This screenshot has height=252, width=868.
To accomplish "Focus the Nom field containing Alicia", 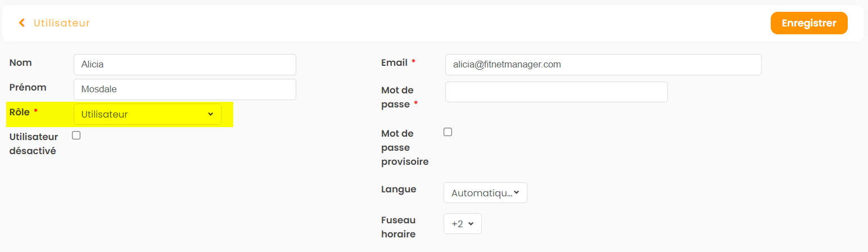I will point(184,65).
